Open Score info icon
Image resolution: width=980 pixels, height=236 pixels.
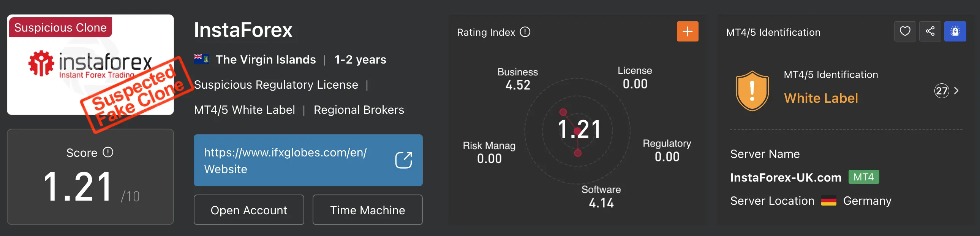pyautogui.click(x=108, y=153)
